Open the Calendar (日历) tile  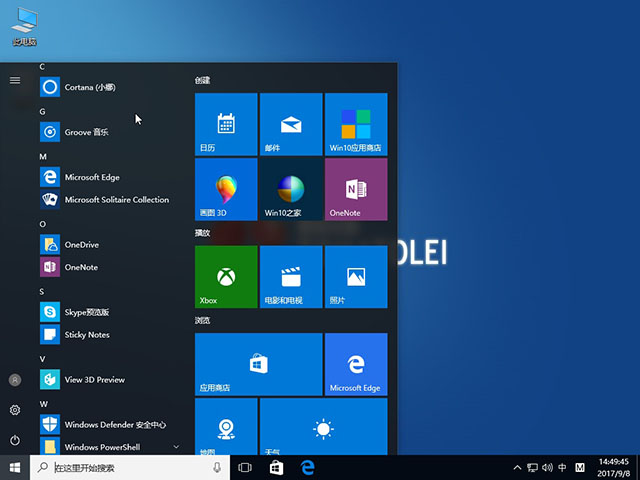coord(226,124)
